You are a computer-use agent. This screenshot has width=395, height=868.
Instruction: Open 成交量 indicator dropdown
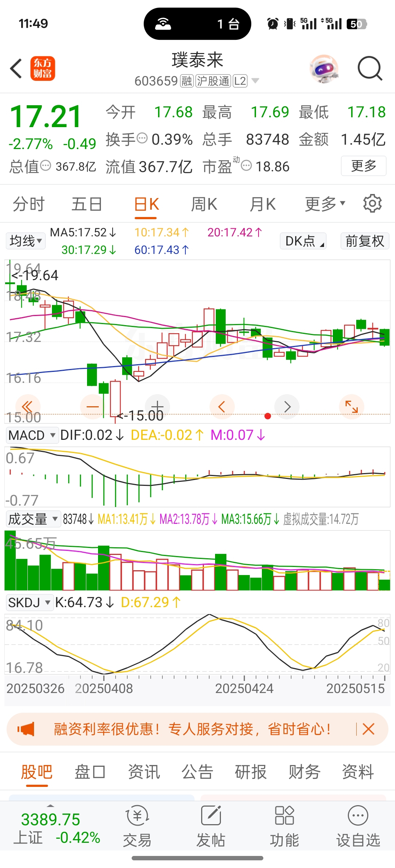[33, 519]
